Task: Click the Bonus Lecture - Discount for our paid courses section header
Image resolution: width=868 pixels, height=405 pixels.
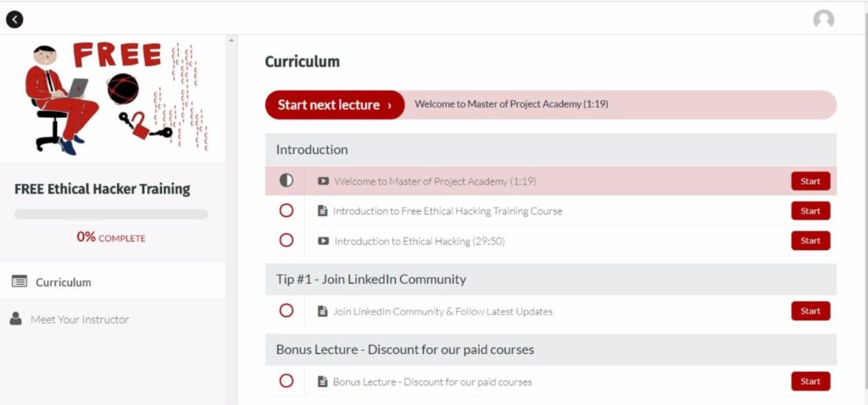Action: [x=551, y=350]
